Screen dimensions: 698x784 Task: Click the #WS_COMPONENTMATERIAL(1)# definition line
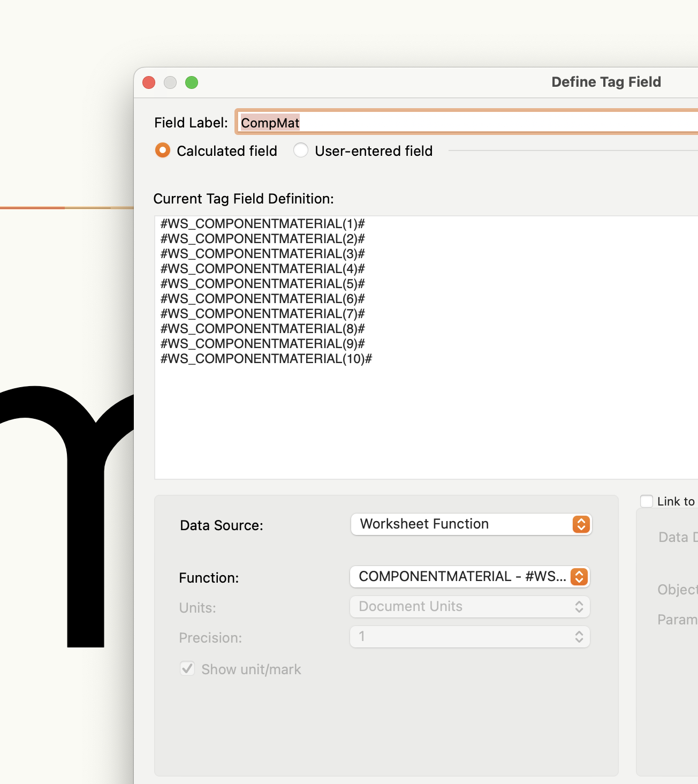pyautogui.click(x=262, y=224)
